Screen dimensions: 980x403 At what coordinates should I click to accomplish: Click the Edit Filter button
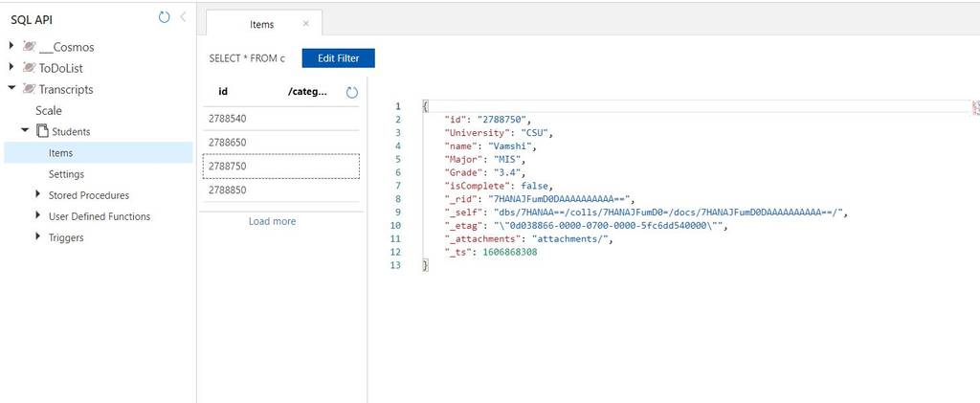pyautogui.click(x=338, y=58)
